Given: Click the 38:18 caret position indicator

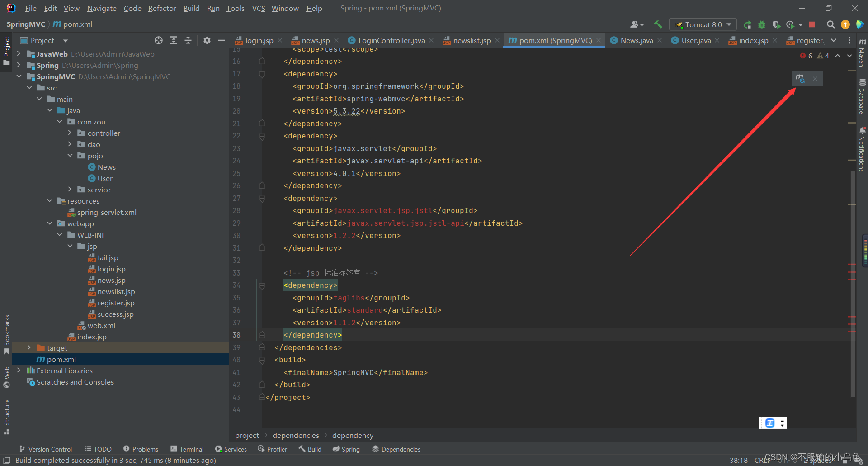Looking at the screenshot, I should [x=739, y=460].
